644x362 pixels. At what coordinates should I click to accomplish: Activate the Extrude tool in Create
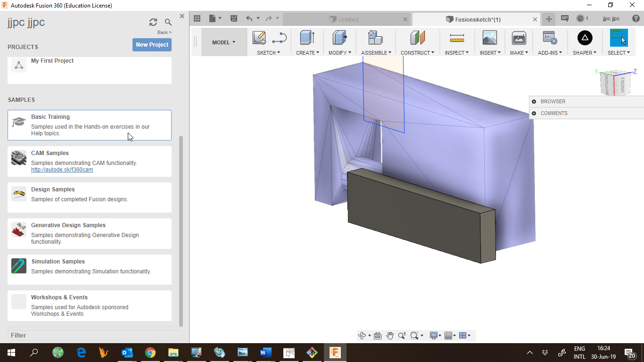pyautogui.click(x=307, y=38)
